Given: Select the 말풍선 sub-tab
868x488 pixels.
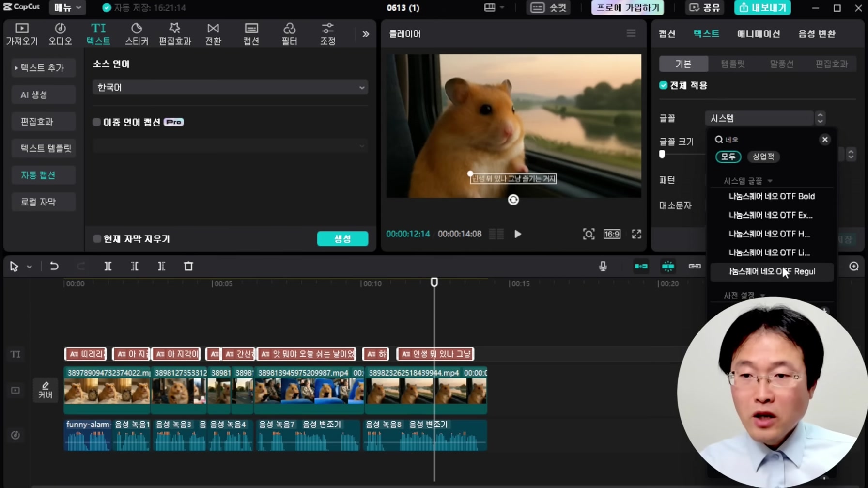Looking at the screenshot, I should click(x=781, y=64).
